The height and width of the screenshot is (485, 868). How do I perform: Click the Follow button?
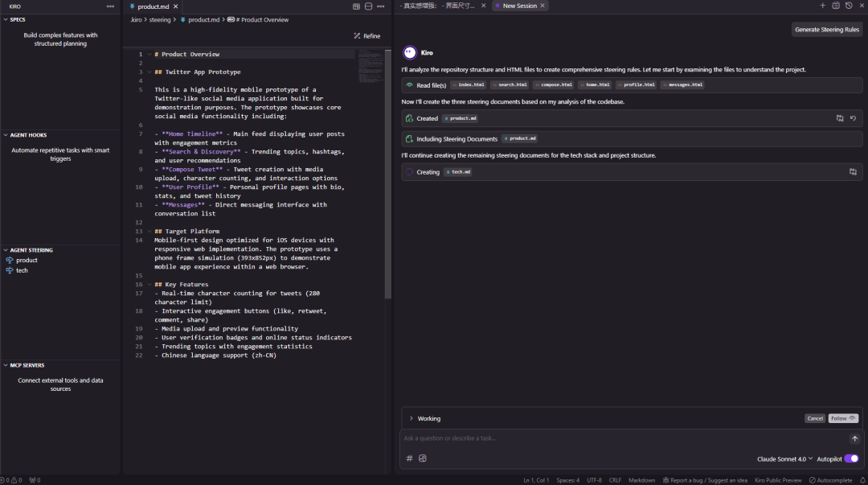842,418
